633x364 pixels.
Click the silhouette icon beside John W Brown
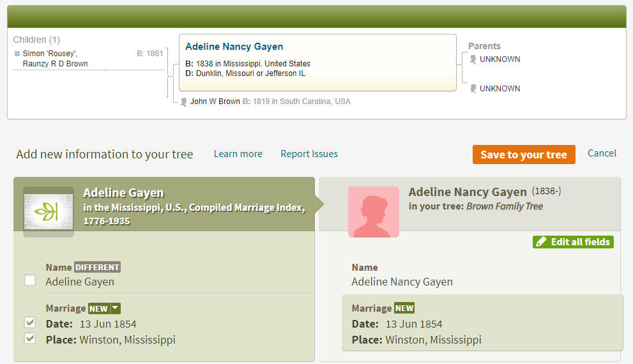[183, 102]
